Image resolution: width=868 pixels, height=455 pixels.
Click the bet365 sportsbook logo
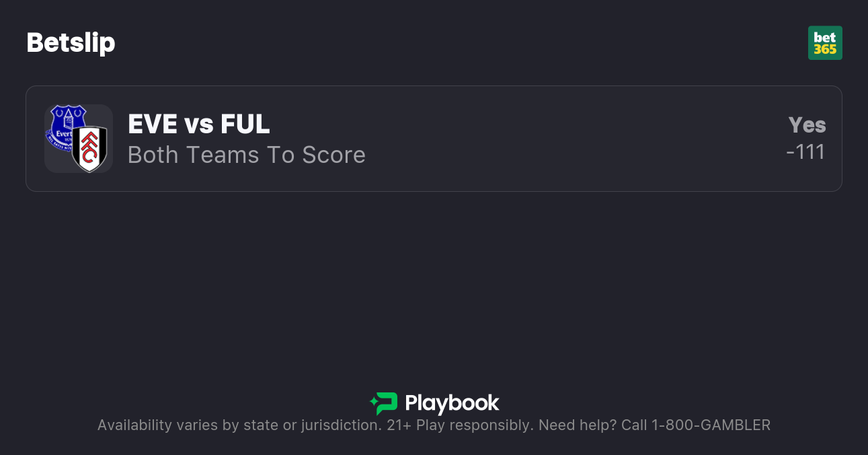825,43
